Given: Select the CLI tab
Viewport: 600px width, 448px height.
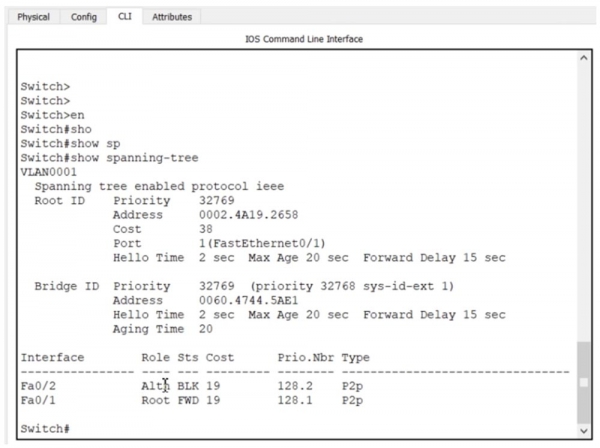Looking at the screenshot, I should pos(124,17).
